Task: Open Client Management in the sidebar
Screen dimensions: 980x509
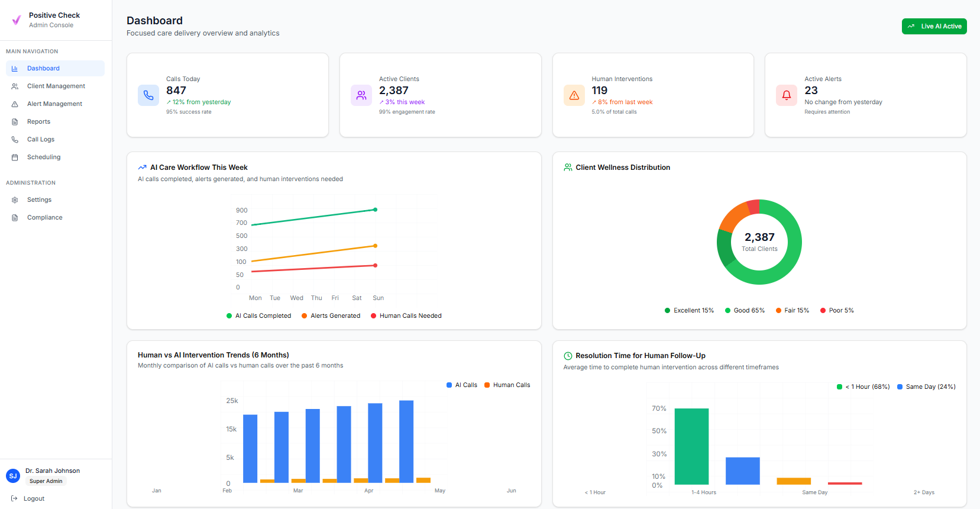Action: point(56,86)
